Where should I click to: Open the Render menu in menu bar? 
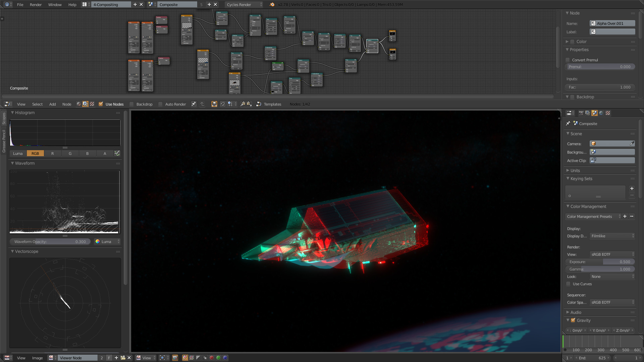click(x=35, y=4)
